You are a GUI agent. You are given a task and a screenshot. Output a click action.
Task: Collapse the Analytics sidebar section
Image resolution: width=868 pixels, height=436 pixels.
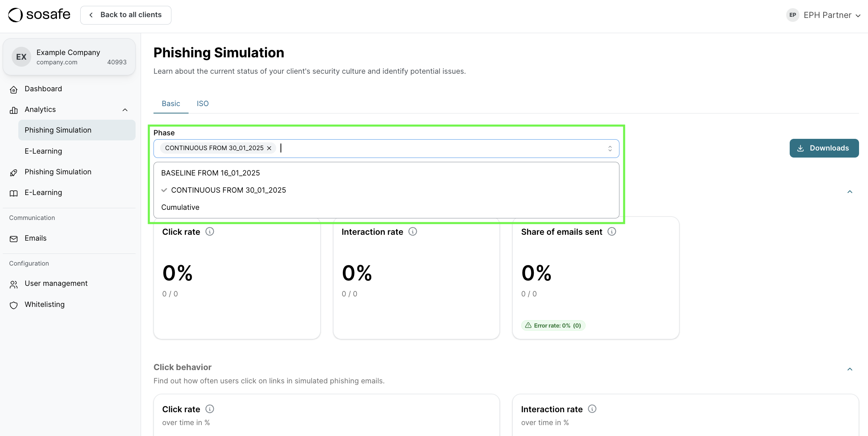(x=125, y=110)
